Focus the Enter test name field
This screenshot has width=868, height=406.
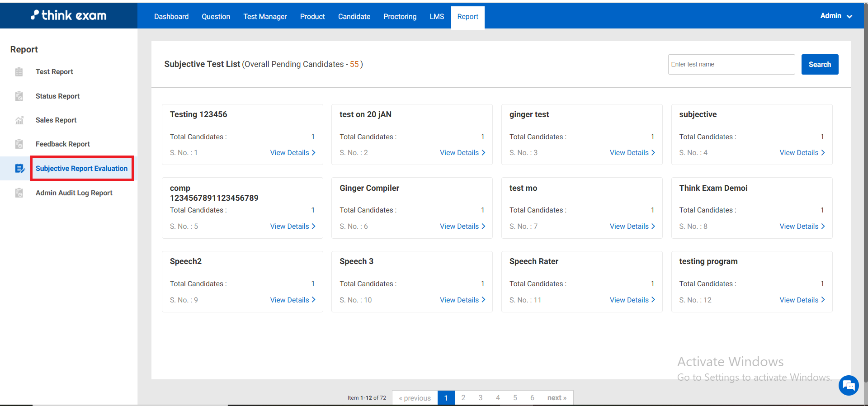pos(731,65)
